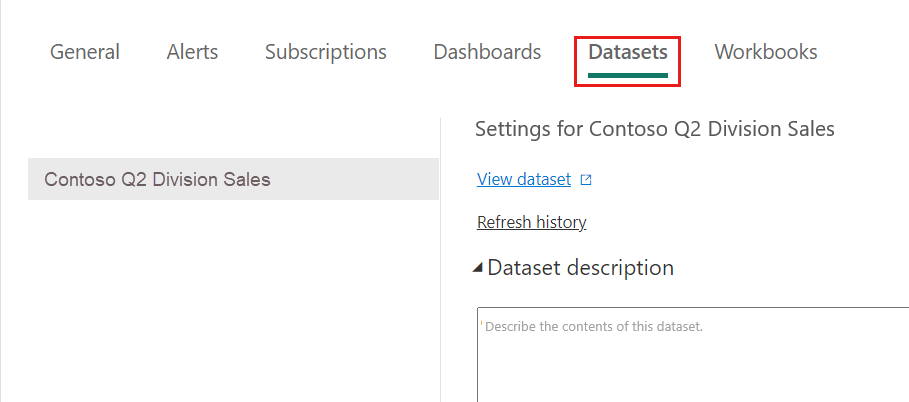This screenshot has height=402, width=909.
Task: Switch to the General tab
Action: tap(85, 52)
